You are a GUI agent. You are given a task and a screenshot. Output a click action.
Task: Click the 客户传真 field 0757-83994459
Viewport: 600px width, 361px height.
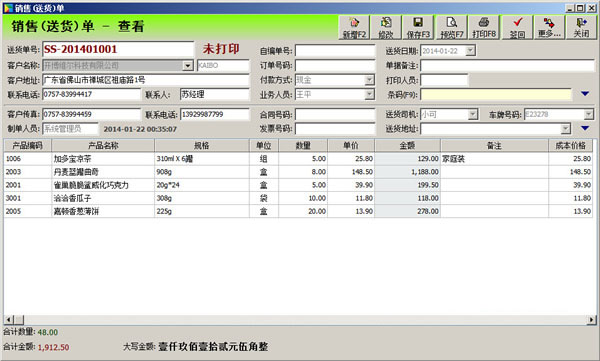point(91,114)
